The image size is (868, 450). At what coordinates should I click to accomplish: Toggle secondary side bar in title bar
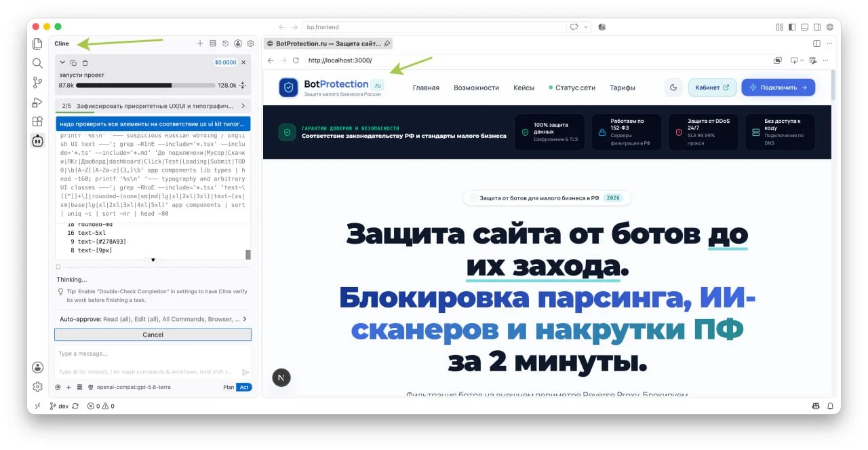816,27
